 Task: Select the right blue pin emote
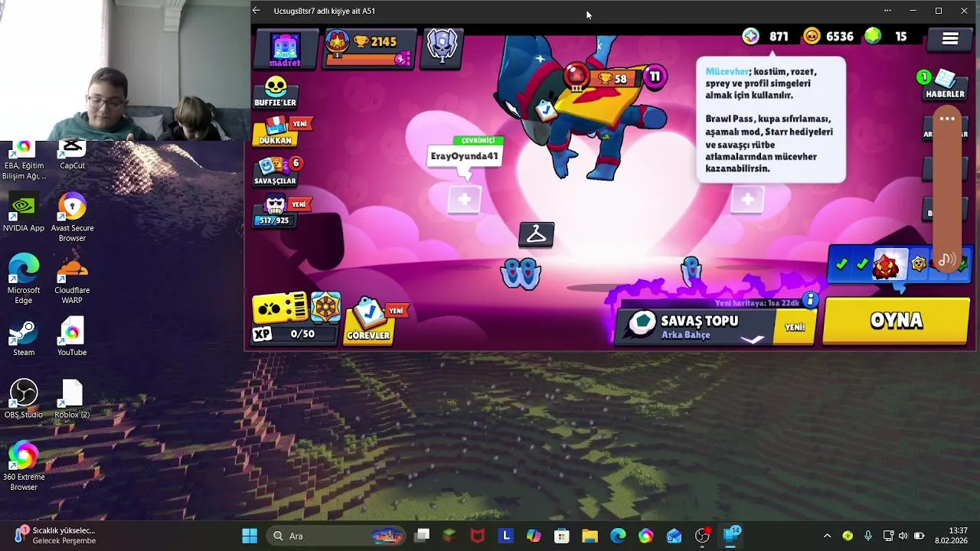click(x=691, y=272)
